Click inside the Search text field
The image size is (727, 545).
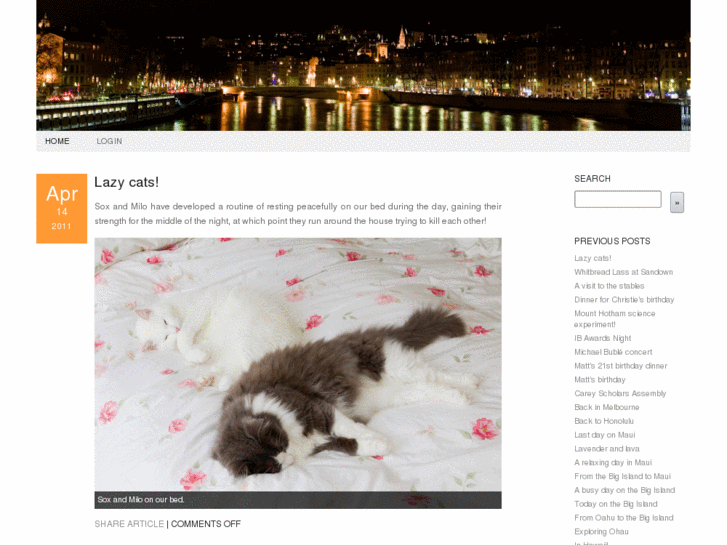[618, 199]
